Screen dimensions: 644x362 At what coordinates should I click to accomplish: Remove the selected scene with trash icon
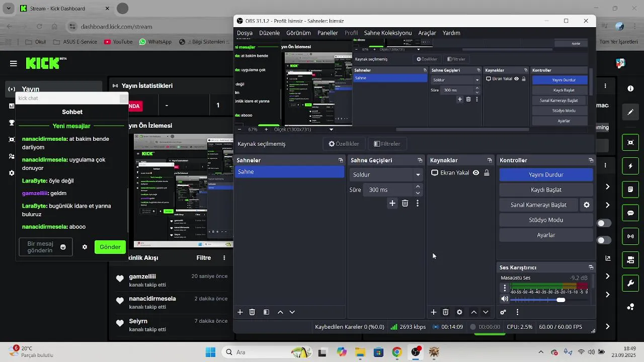click(x=252, y=312)
